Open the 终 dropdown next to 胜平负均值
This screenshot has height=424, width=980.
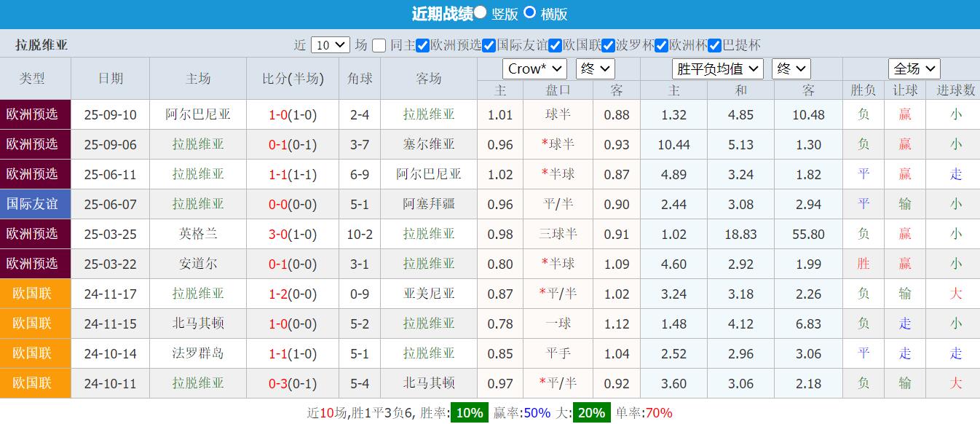point(791,68)
